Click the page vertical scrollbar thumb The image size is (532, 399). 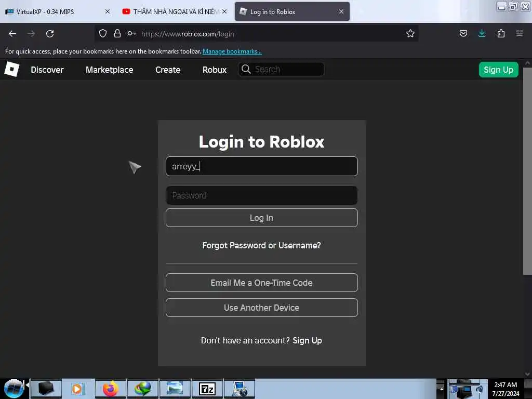pyautogui.click(x=527, y=171)
